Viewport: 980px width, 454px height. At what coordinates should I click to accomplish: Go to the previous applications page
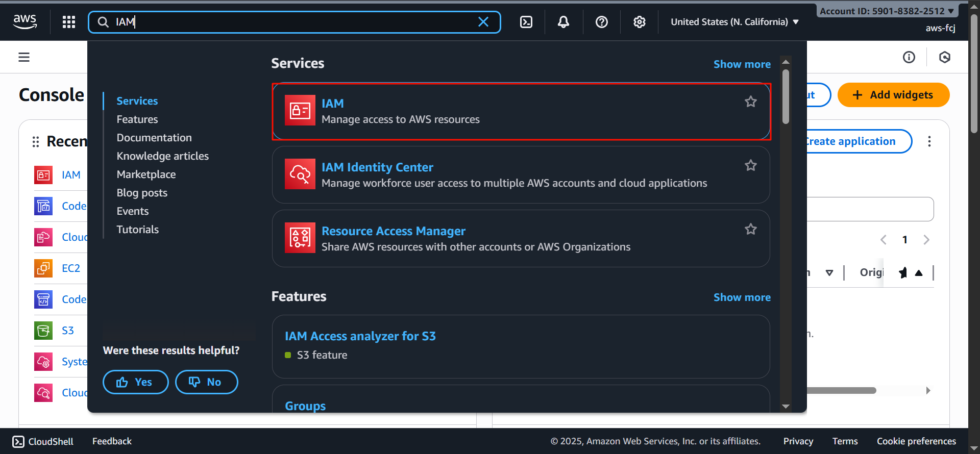point(884,240)
